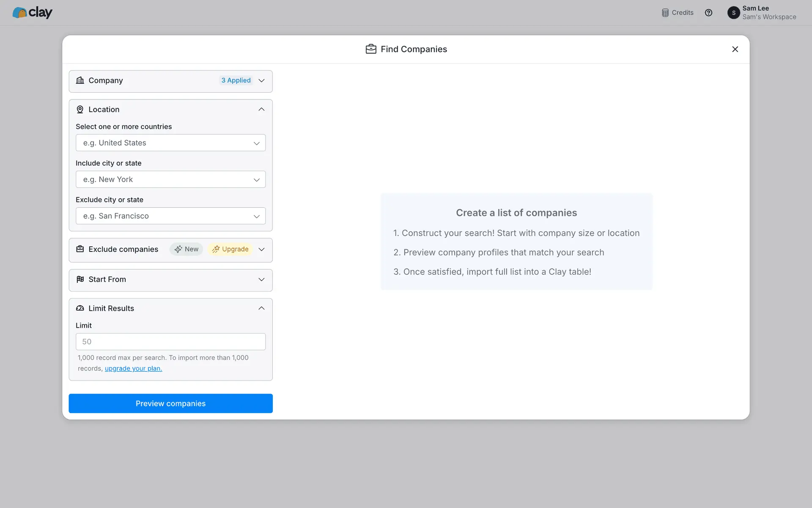Click the Limit Results gauge icon
This screenshot has width=812, height=508.
click(x=80, y=309)
